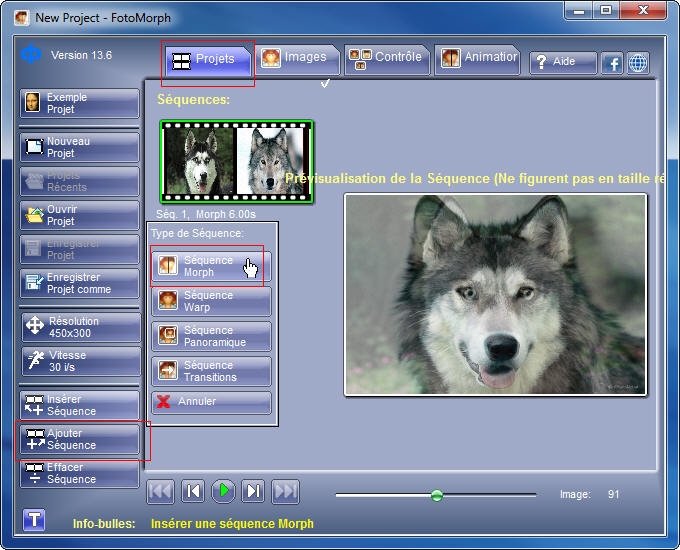Screen dimensions: 680x550
Task: Click the FotoMorph title bar app icon
Action: point(21,18)
